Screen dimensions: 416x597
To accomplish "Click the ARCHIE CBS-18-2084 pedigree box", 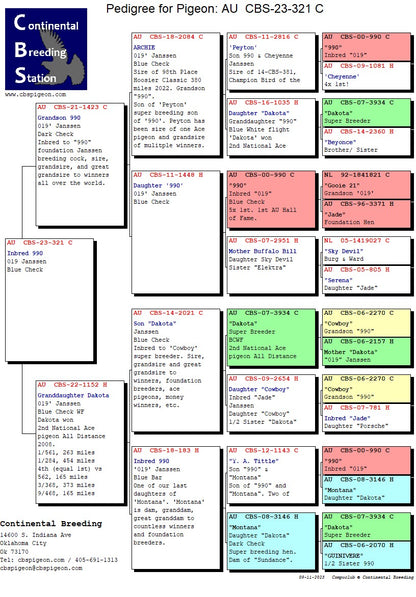I will 176,94.
